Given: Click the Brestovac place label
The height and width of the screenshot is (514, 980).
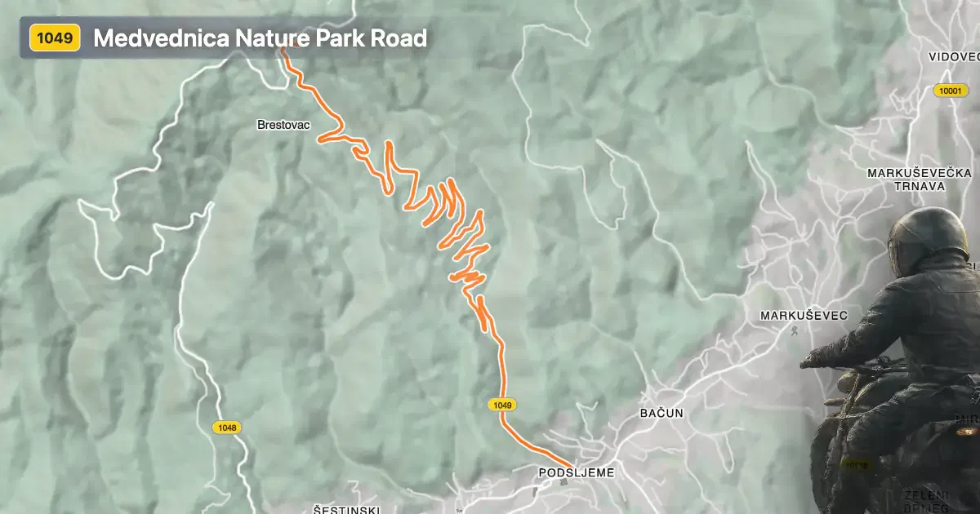Looking at the screenshot, I should click(283, 125).
